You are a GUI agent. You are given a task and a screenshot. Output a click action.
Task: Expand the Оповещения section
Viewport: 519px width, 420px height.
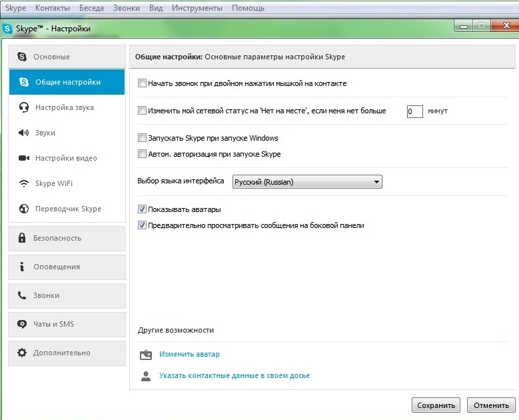coord(67,267)
